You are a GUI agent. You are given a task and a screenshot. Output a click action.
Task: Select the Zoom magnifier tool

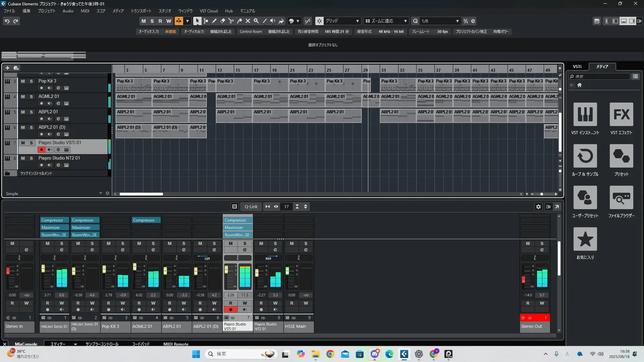pyautogui.click(x=256, y=21)
